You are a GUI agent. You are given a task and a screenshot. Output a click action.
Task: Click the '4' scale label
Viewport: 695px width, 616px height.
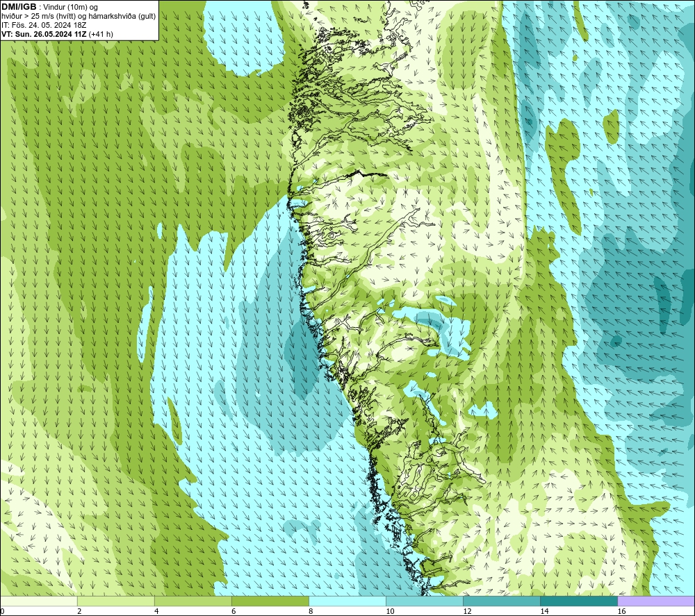(x=156, y=612)
